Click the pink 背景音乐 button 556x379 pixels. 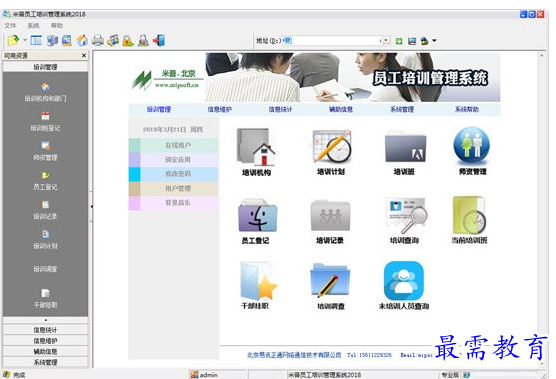click(x=173, y=203)
